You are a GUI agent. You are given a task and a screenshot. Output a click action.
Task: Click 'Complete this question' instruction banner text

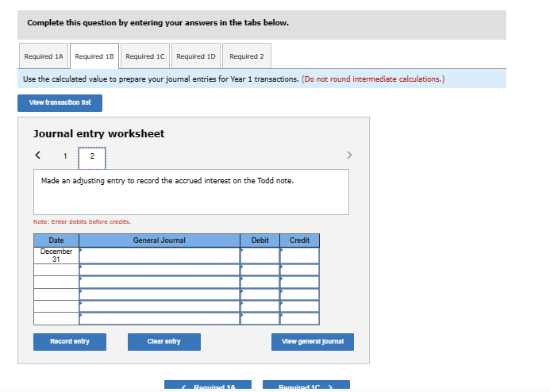(158, 23)
